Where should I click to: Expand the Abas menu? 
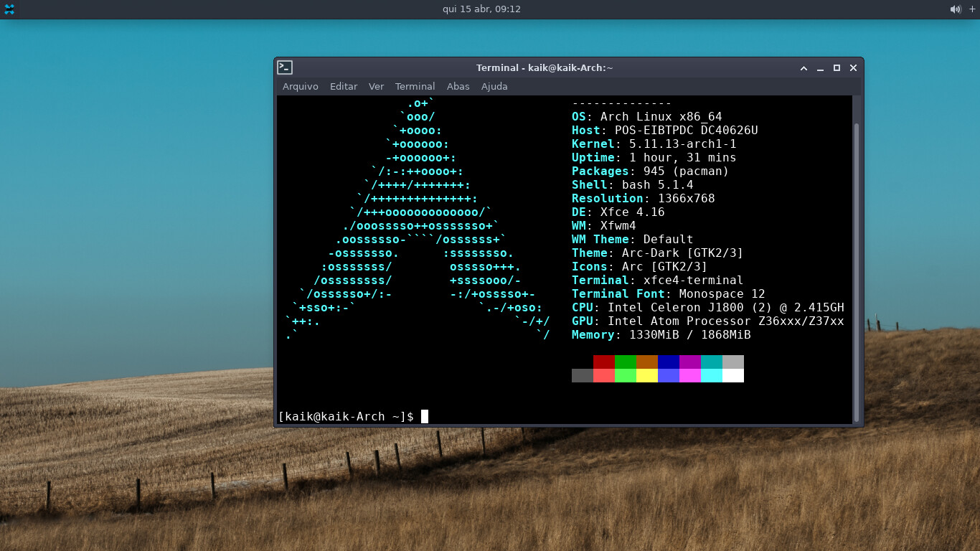[x=458, y=86]
